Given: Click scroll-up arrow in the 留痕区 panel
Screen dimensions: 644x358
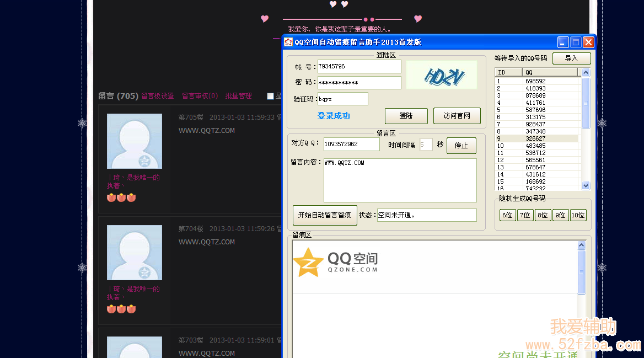Looking at the screenshot, I should pyautogui.click(x=582, y=245).
